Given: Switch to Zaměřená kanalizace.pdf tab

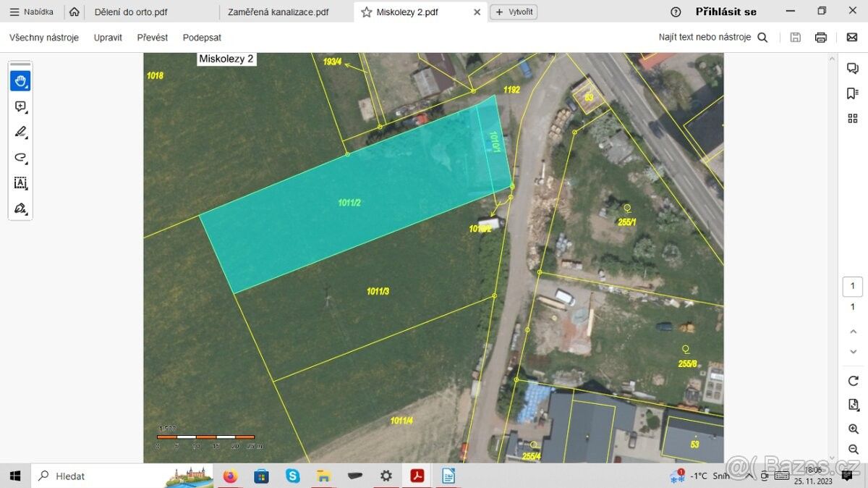Looking at the screenshot, I should 278,12.
